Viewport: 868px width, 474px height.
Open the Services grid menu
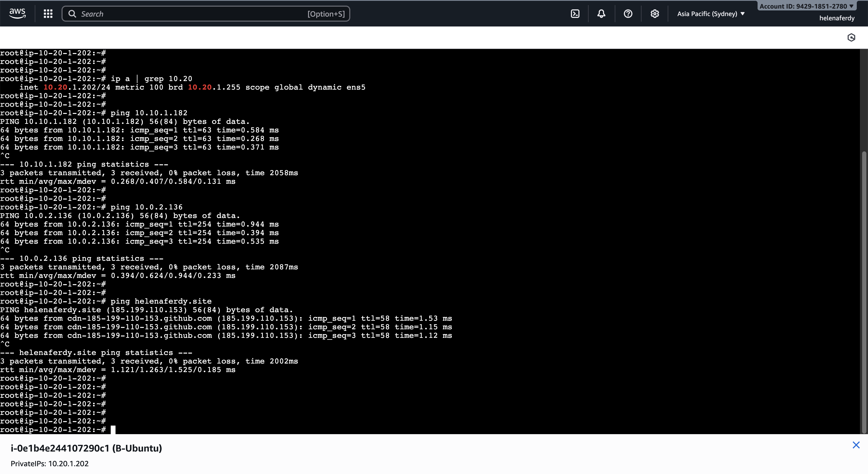point(48,13)
